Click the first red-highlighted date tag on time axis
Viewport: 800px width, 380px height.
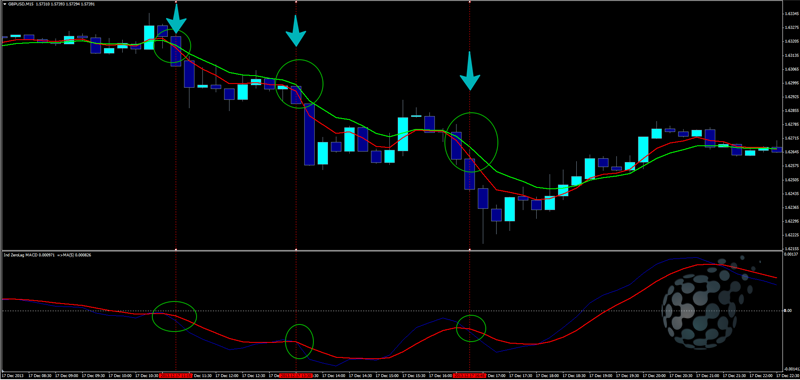coord(175,375)
